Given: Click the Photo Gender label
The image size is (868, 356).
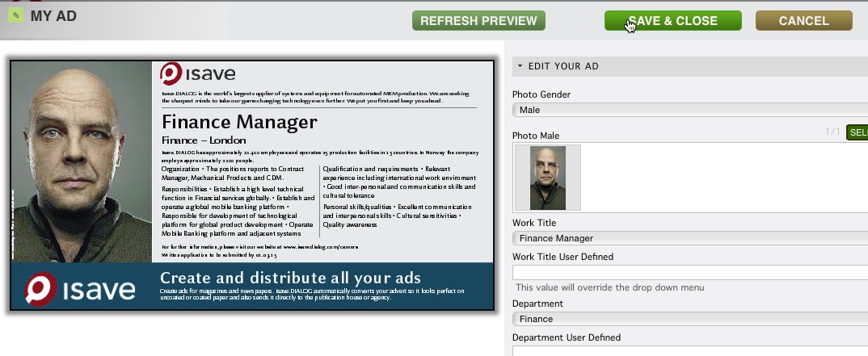Looking at the screenshot, I should click(x=541, y=94).
